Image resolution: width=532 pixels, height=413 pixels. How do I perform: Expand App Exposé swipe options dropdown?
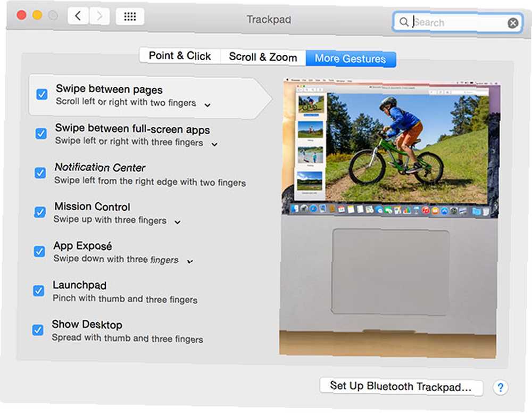click(x=190, y=261)
